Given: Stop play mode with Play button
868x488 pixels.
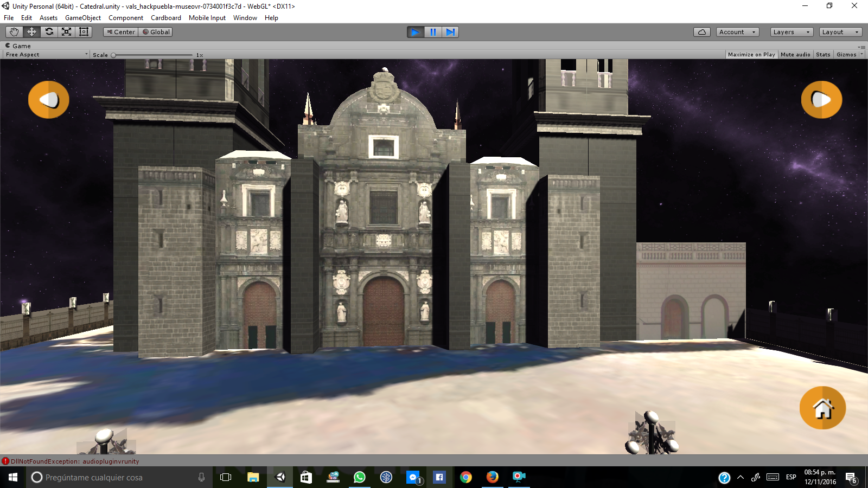Looking at the screenshot, I should click(x=416, y=32).
